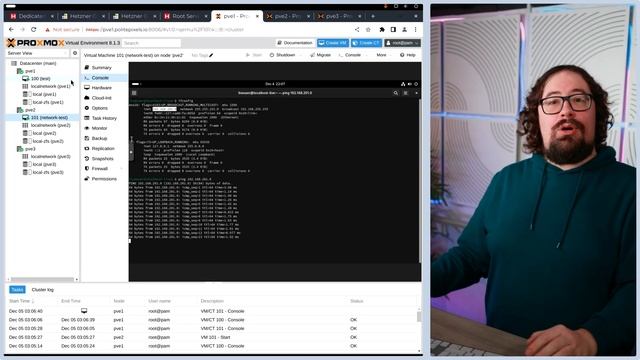The height and width of the screenshot is (360, 640).
Task: Open the Console split-button arrow
Action: (366, 55)
